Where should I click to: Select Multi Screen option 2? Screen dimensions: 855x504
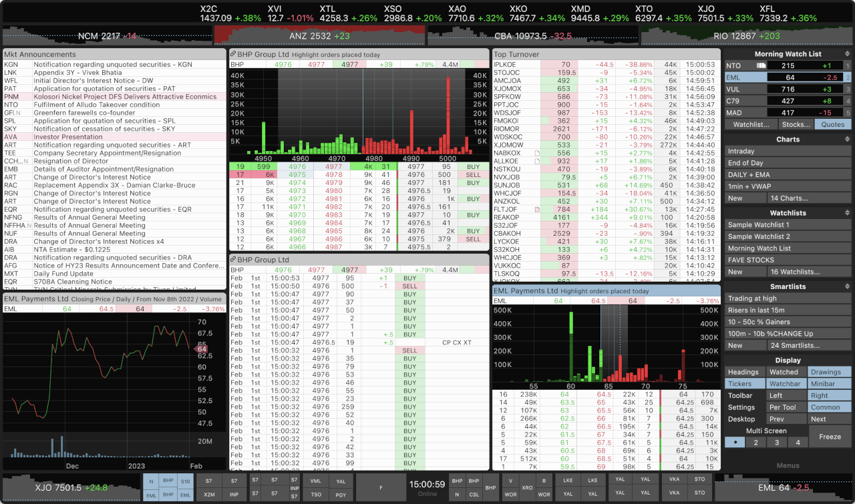pyautogui.click(x=755, y=442)
